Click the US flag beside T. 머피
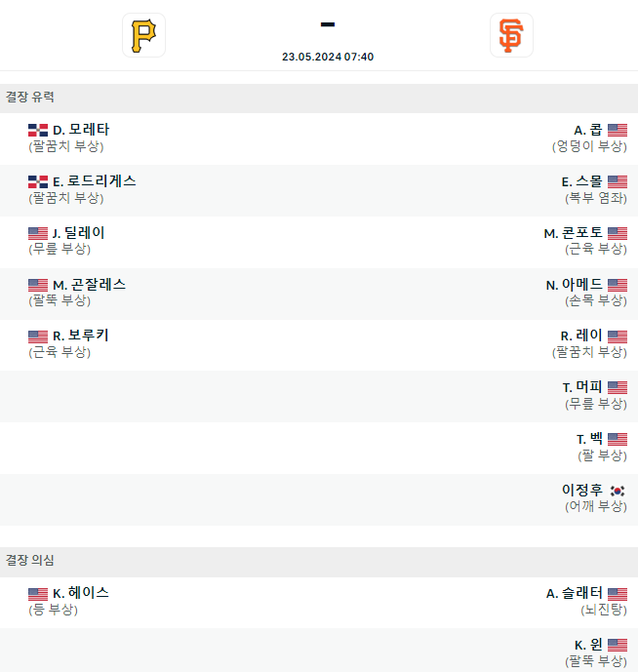 [x=618, y=387]
